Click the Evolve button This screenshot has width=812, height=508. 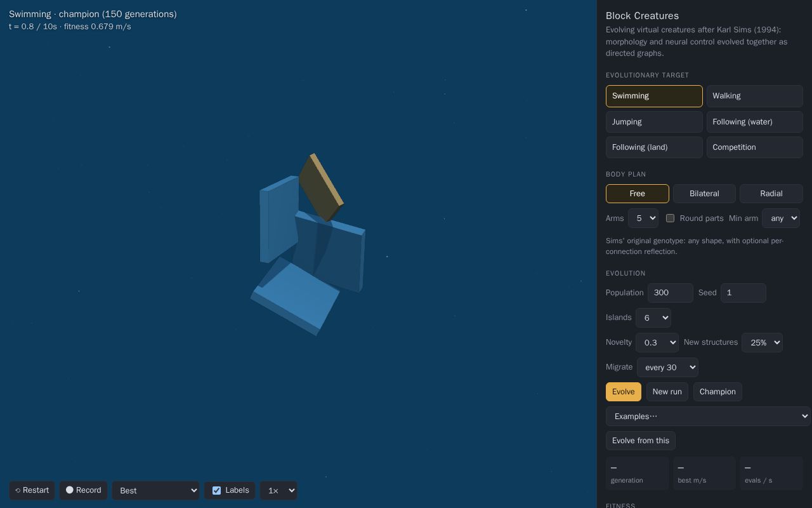[x=624, y=392]
